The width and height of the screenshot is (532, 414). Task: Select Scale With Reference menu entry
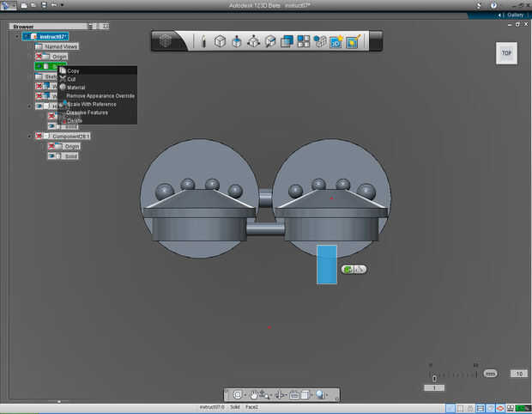click(x=97, y=104)
